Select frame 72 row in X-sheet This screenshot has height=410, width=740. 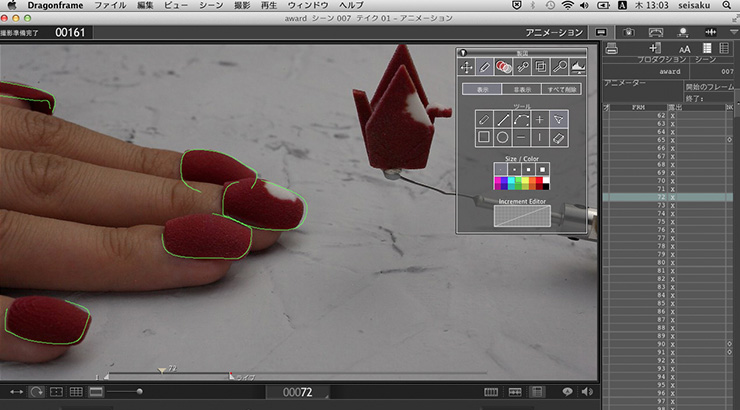tap(668, 197)
